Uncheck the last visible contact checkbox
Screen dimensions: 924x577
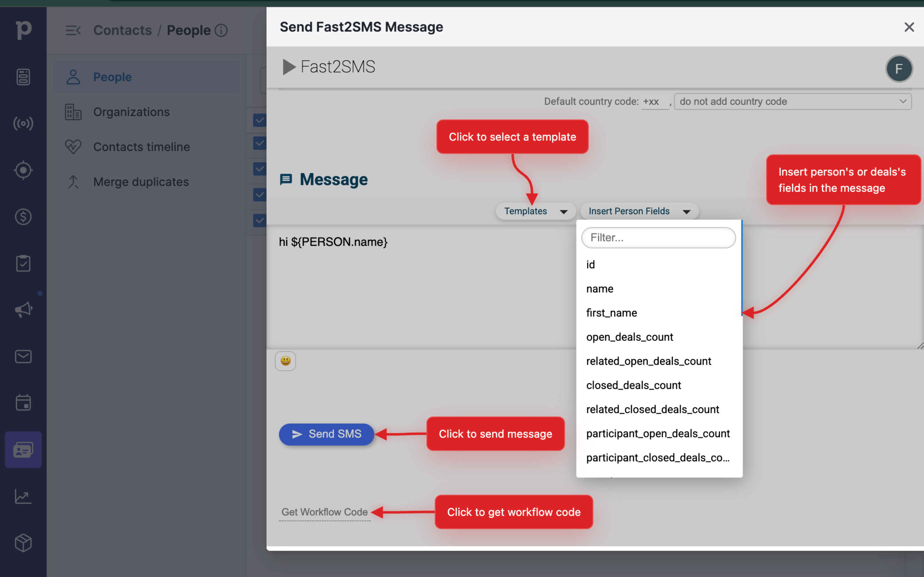click(259, 220)
